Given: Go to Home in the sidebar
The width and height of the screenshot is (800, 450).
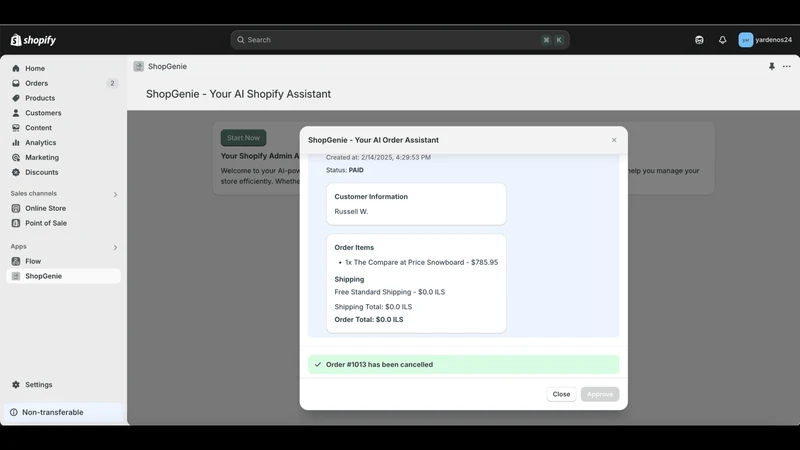Looking at the screenshot, I should [x=63, y=68].
